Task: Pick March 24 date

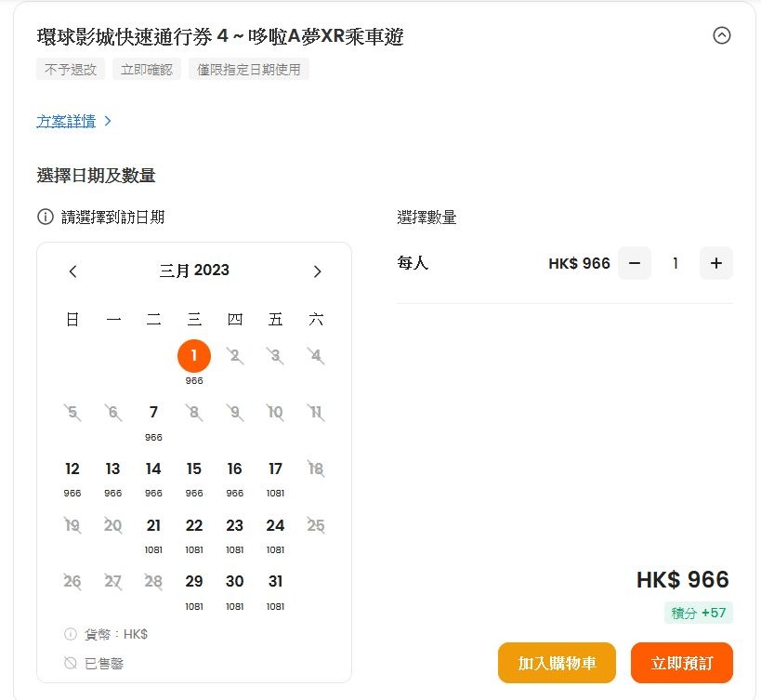Action: [x=275, y=525]
